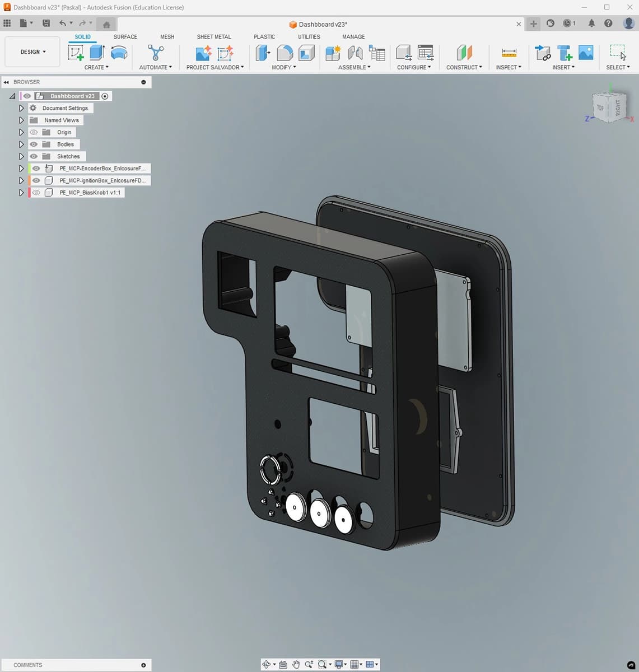Click the DESIGN workspace button
This screenshot has width=639, height=672.
[x=31, y=51]
